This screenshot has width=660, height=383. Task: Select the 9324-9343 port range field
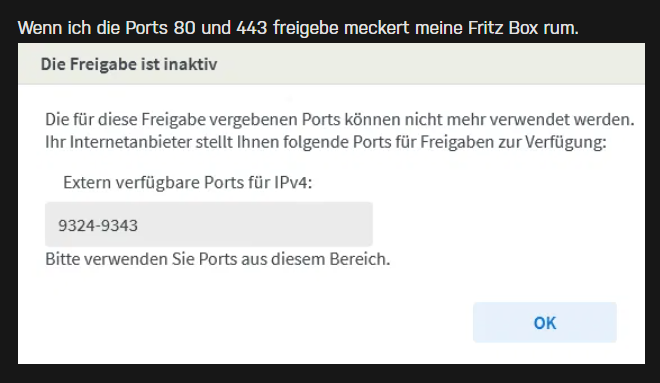point(209,224)
